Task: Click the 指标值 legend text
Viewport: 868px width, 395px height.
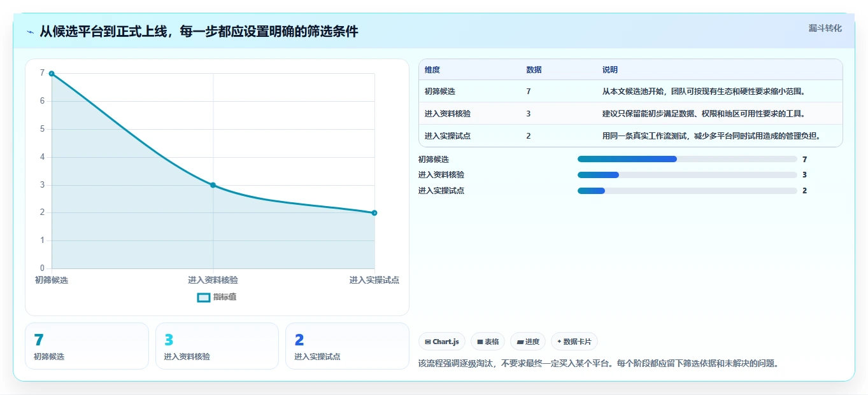Action: (225, 297)
